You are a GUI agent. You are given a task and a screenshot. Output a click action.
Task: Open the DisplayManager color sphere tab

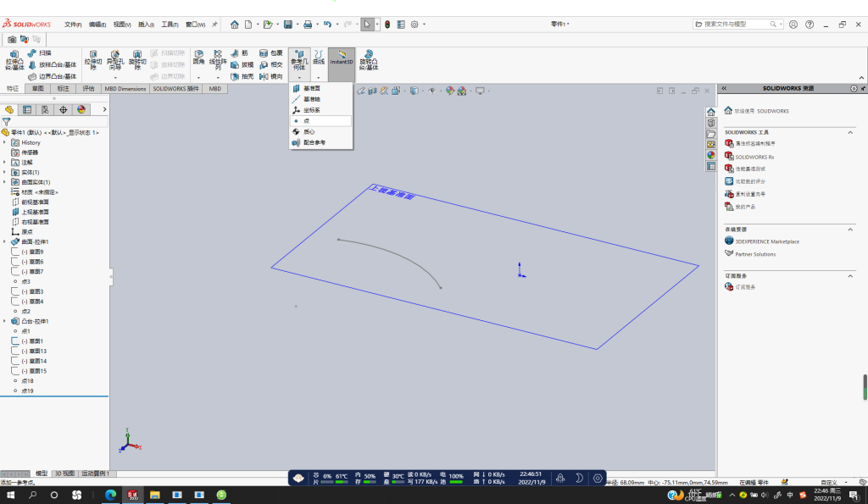pos(81,109)
